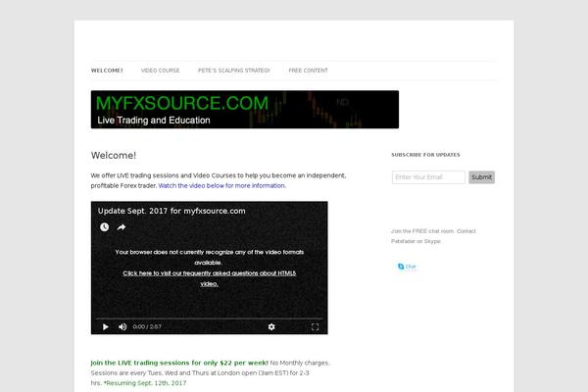Image resolution: width=588 pixels, height=392 pixels.
Task: Click the video title 'Update Sept. 2017'
Action: [171, 211]
